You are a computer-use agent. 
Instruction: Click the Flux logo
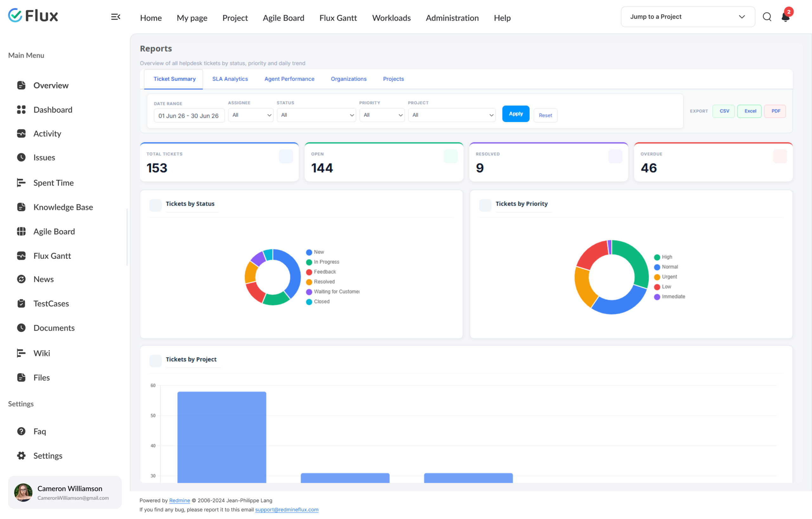(33, 16)
